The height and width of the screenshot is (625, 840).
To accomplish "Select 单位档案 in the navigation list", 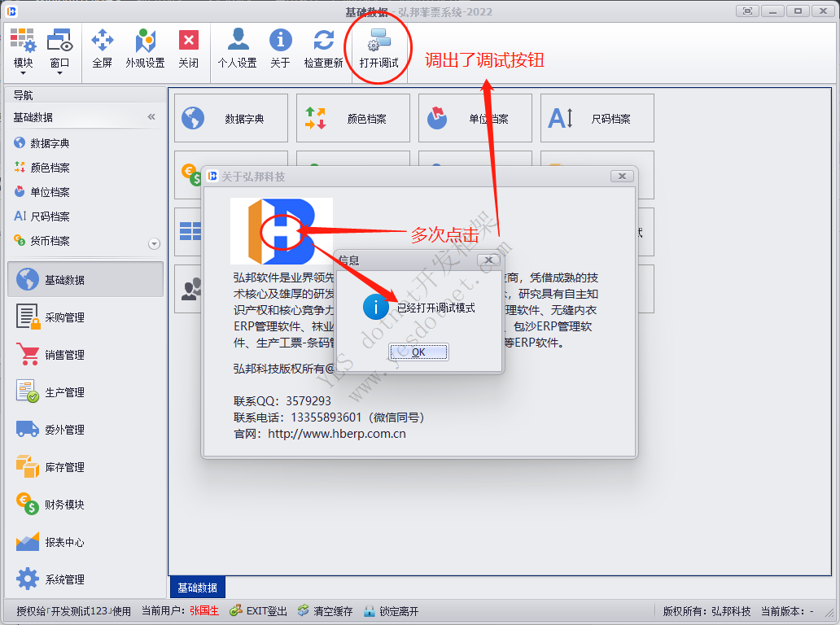I will coord(50,192).
